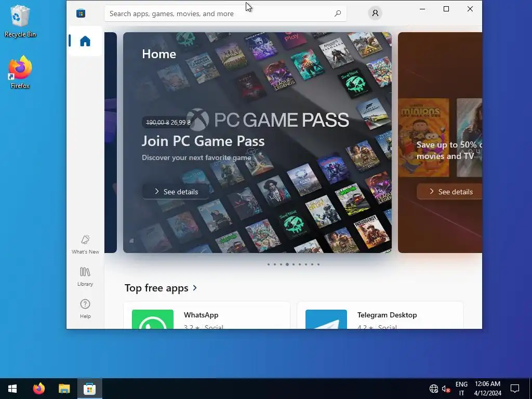Select the second carousel page dot
This screenshot has height=399, width=532.
[x=275, y=264]
